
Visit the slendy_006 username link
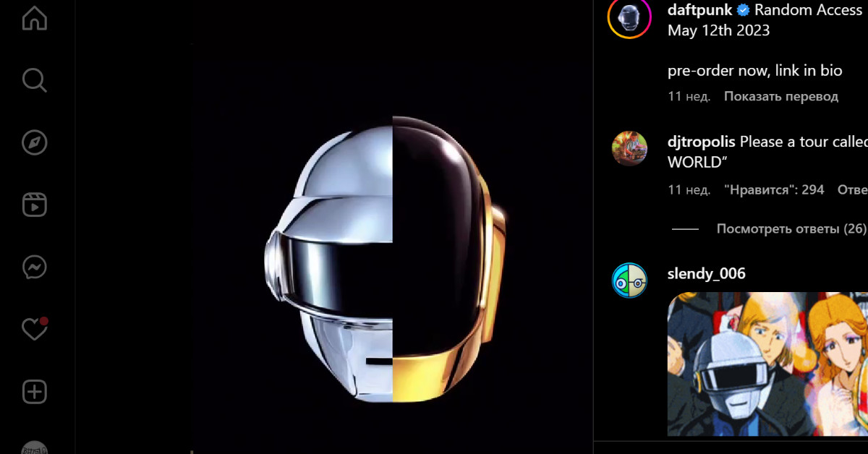pyautogui.click(x=706, y=274)
